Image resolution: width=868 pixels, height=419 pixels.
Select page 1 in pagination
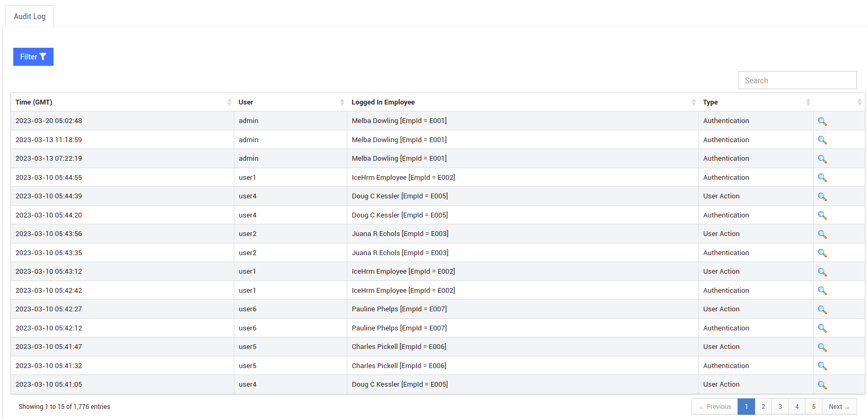point(746,407)
